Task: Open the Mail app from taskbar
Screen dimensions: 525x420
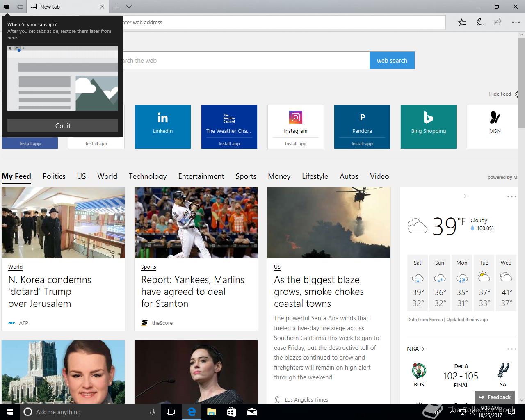Action: tap(251, 412)
